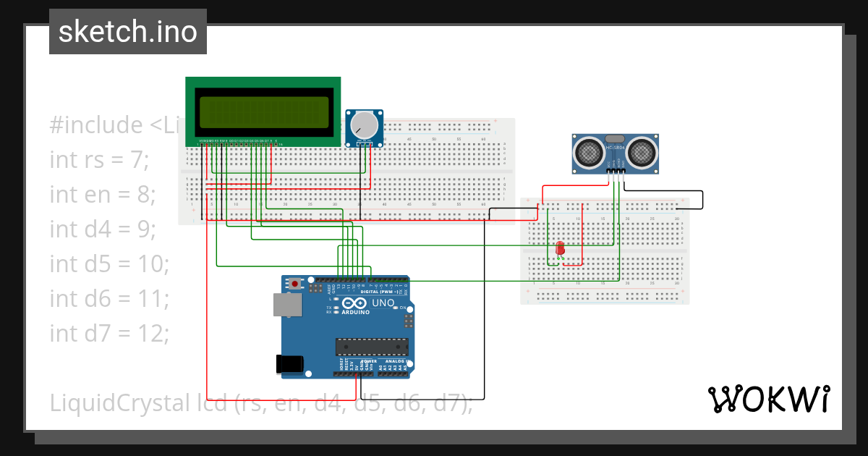The width and height of the screenshot is (868, 456).
Task: Toggle the ON power LED indicator
Action: pyautogui.click(x=395, y=307)
